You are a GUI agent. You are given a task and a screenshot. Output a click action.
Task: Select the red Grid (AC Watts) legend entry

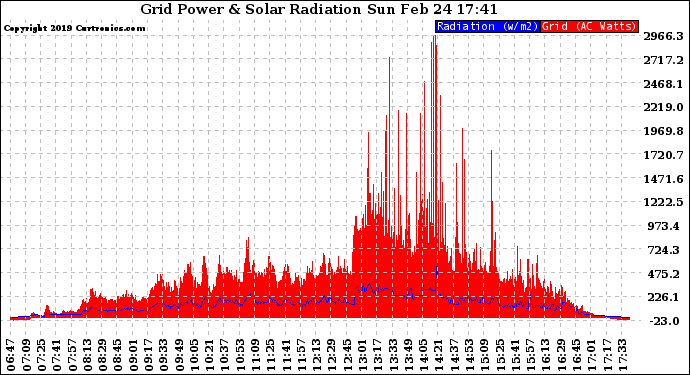(589, 26)
